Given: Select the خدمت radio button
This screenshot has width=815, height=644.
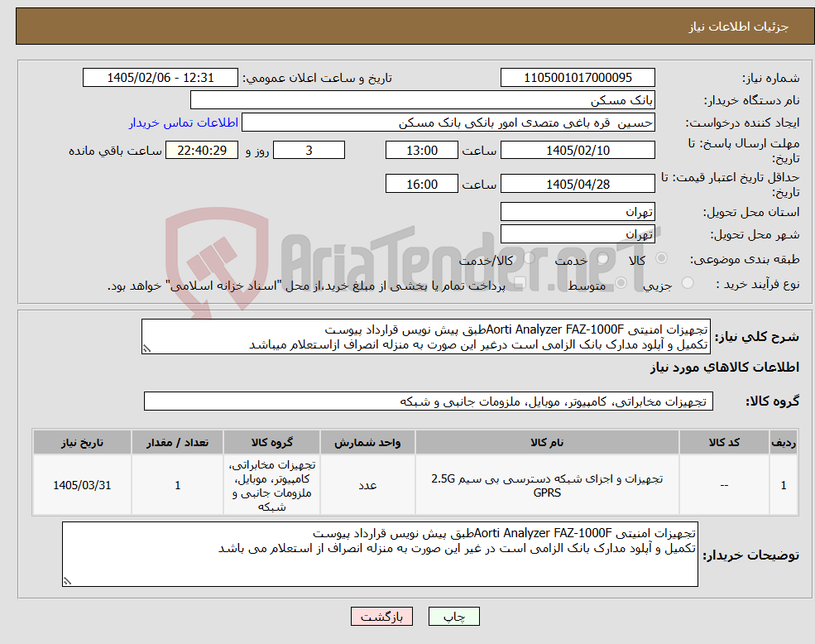Looking at the screenshot, I should coord(603,258).
